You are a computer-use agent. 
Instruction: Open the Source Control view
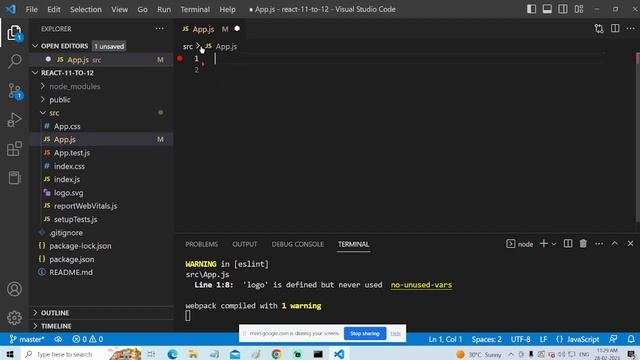(15, 91)
